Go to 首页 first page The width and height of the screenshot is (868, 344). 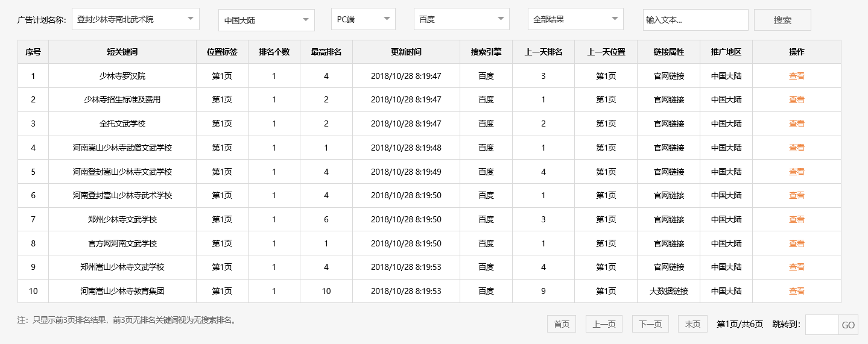tap(562, 324)
